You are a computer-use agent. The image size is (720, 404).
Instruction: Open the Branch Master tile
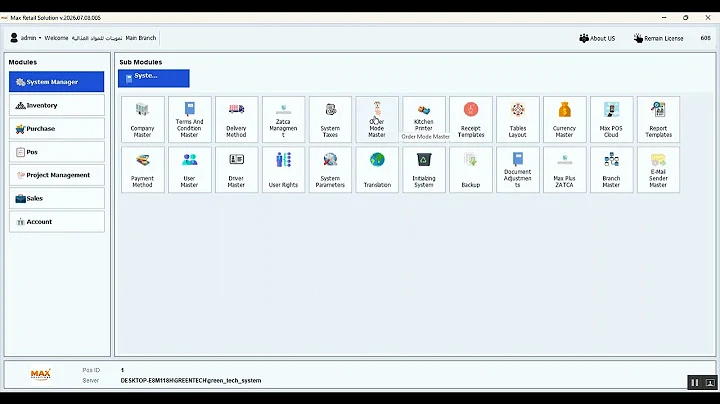click(x=611, y=169)
